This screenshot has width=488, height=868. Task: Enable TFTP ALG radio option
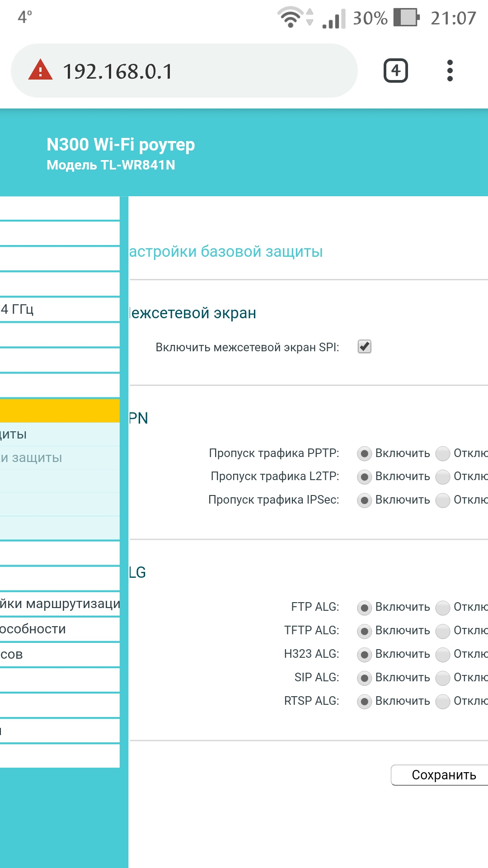pos(364,631)
